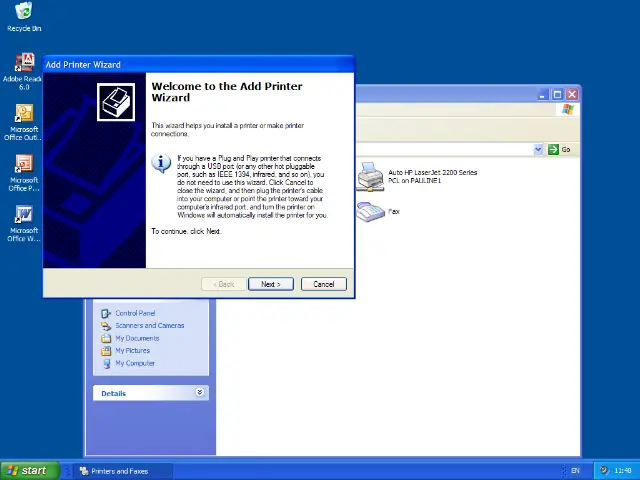Click the printer logo in wizard header
This screenshot has height=480, width=640.
tap(116, 102)
